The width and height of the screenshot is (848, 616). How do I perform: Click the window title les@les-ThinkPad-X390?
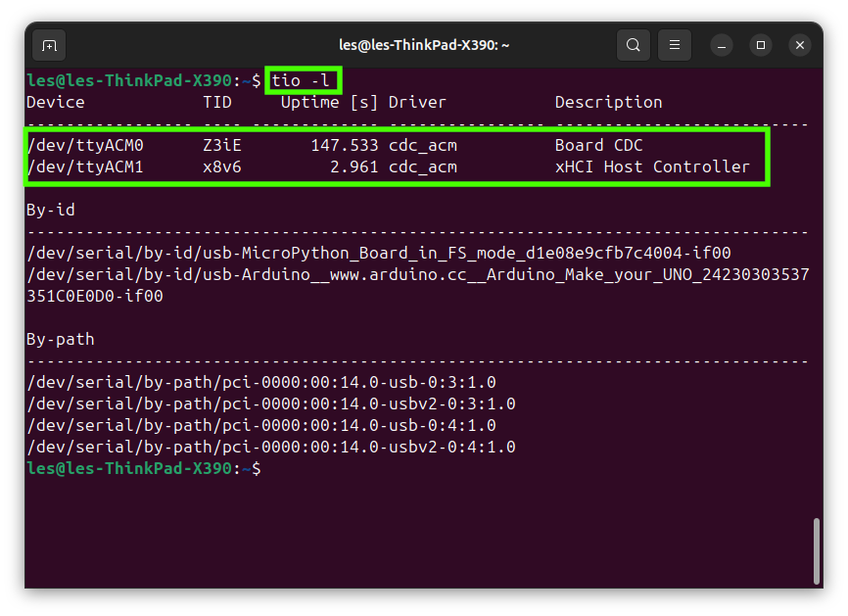[423, 45]
